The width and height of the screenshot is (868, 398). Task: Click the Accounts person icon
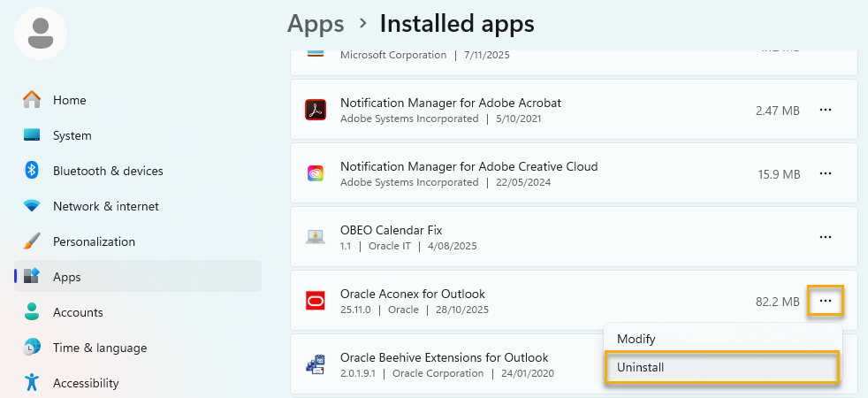click(32, 312)
